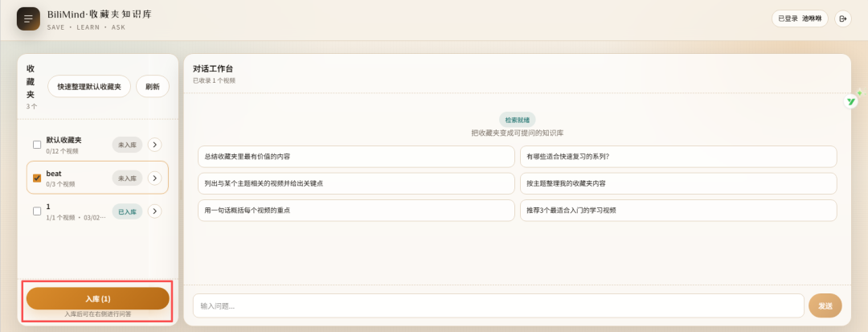Viewport: 868px width, 332px height.
Task: Select suggestion 有哪些适合快速复习的系列?
Action: tap(678, 157)
